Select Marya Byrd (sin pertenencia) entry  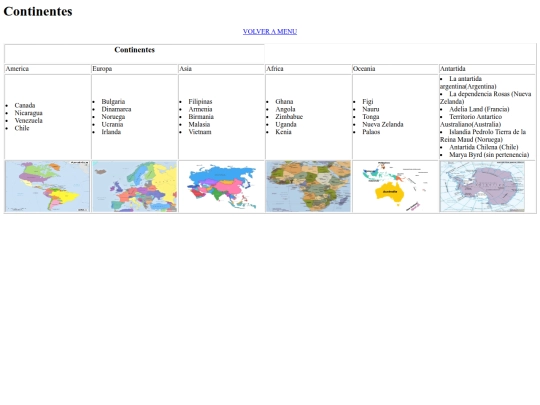[489, 155]
